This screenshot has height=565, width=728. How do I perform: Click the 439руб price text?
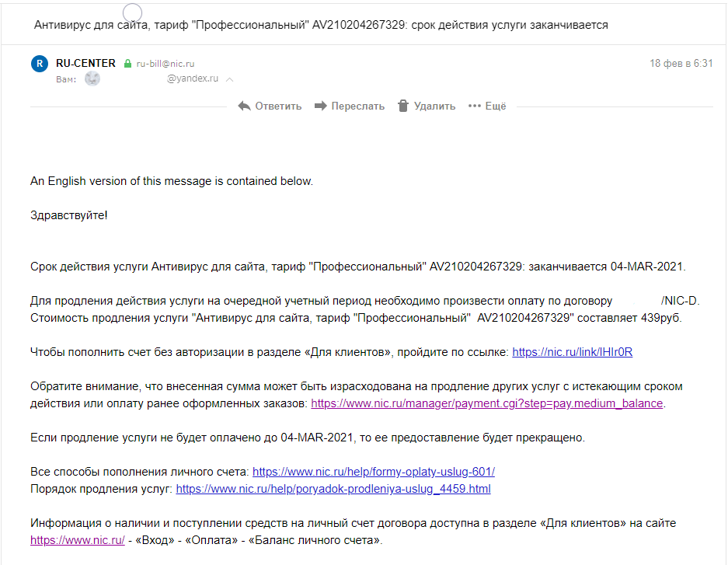pyautogui.click(x=661, y=318)
